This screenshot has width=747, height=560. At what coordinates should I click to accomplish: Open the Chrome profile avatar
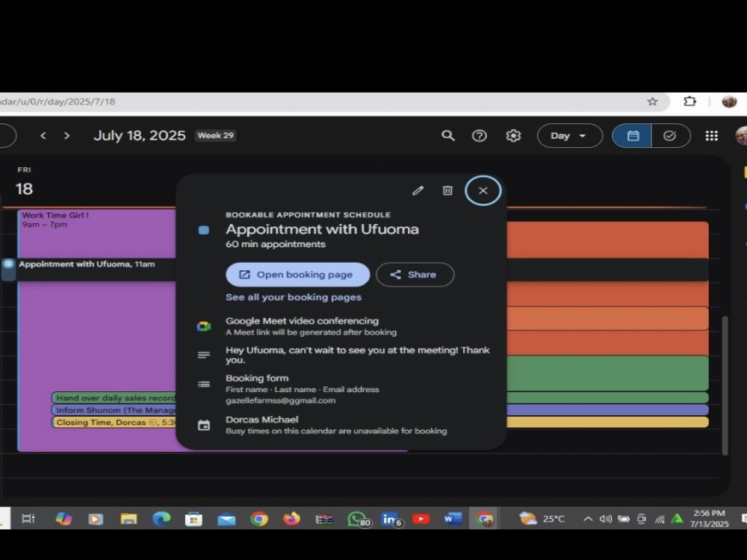tap(729, 102)
